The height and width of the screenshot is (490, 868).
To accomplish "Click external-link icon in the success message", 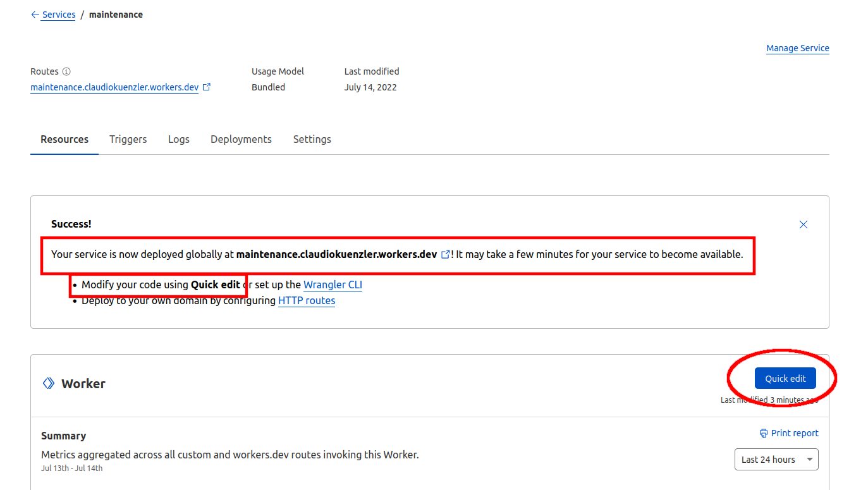I will point(446,254).
